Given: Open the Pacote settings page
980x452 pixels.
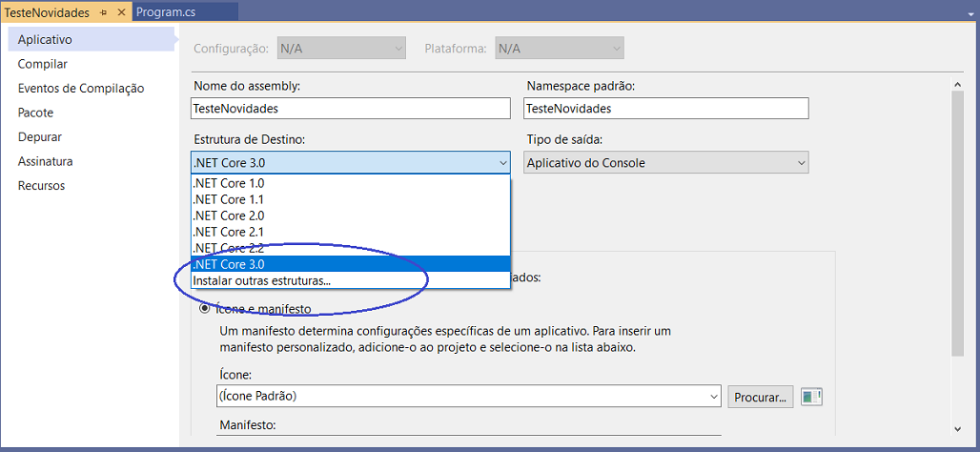Looking at the screenshot, I should coord(35,113).
